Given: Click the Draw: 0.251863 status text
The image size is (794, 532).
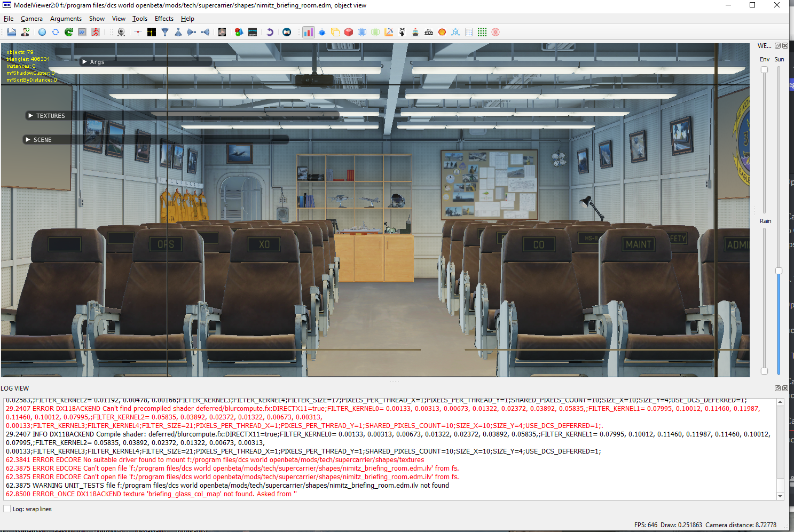Looking at the screenshot, I should [681, 525].
